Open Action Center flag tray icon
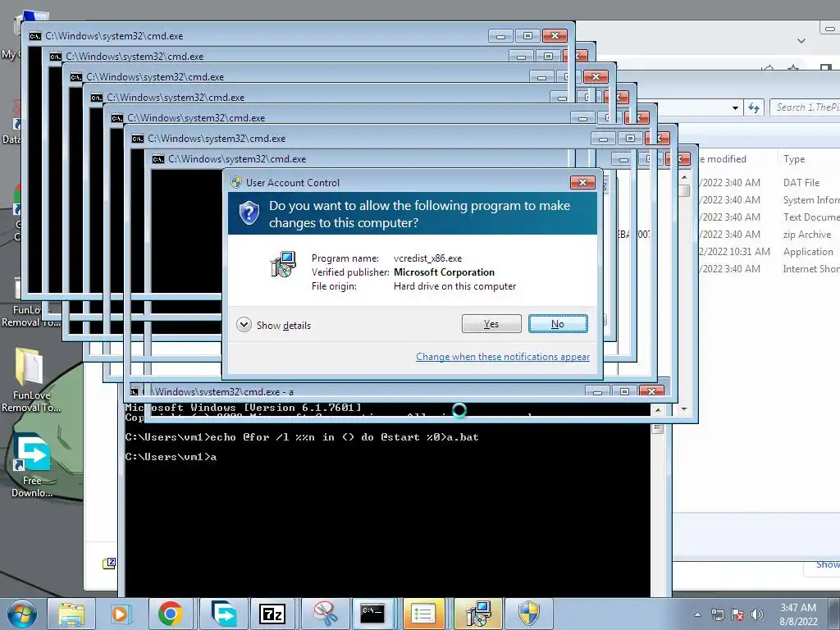 coord(737,614)
